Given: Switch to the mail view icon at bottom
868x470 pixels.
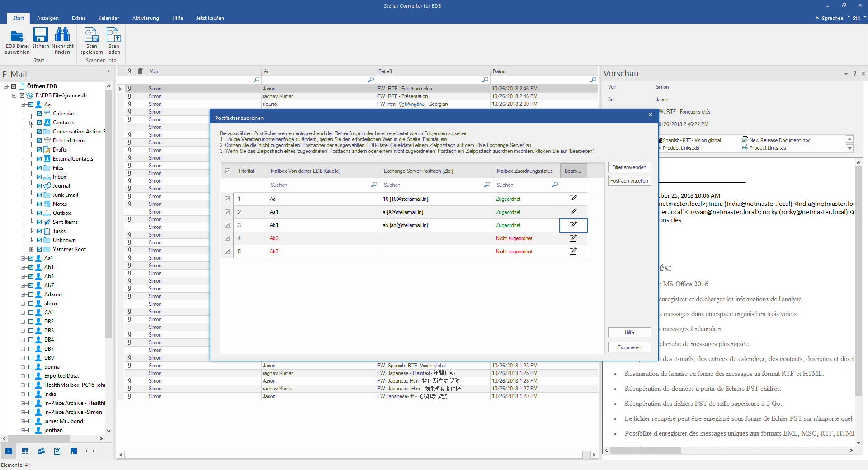Looking at the screenshot, I should [9, 451].
